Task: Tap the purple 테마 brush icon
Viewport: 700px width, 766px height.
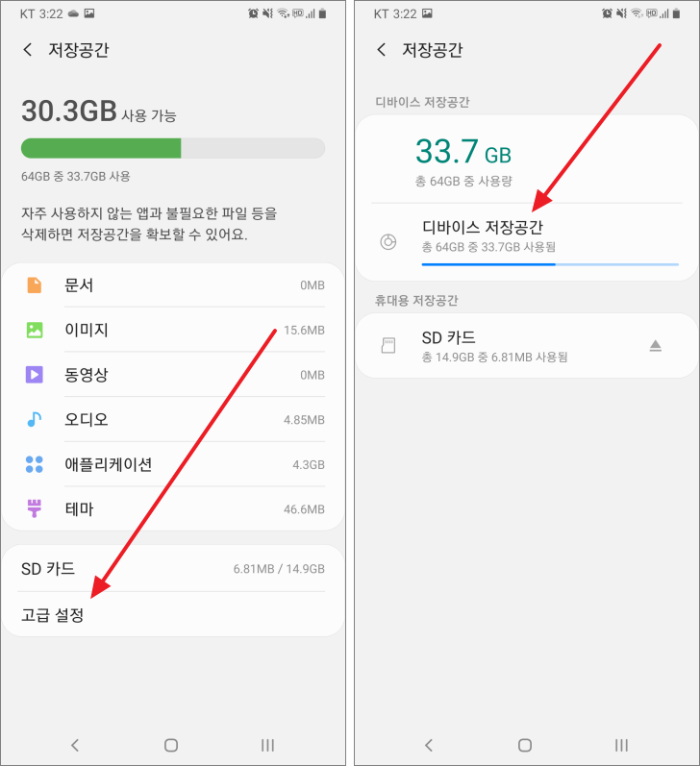Action: [x=35, y=508]
